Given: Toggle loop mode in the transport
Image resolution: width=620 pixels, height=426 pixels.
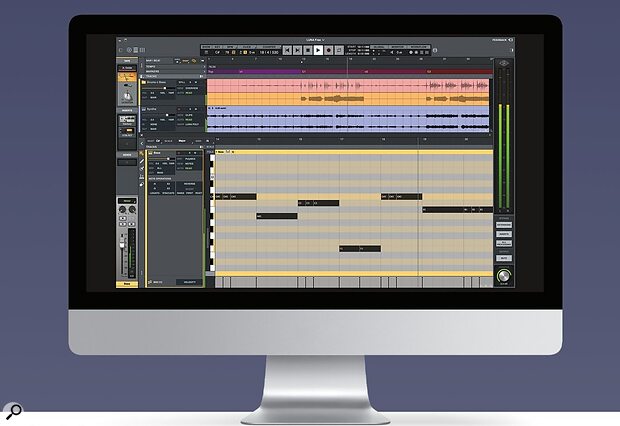Looking at the screenshot, I should click(x=339, y=50).
